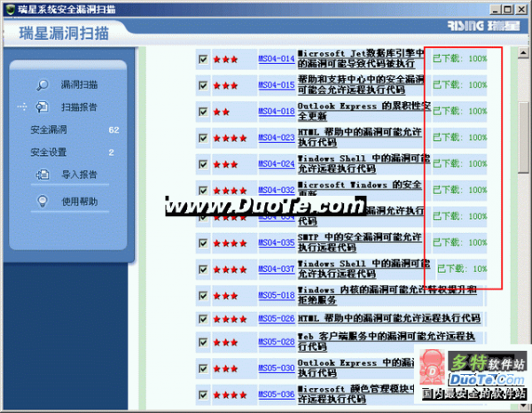The height and width of the screenshot is (413, 532).
Task: Uncheck the MS05-026 checkbox
Action: pyautogui.click(x=203, y=319)
